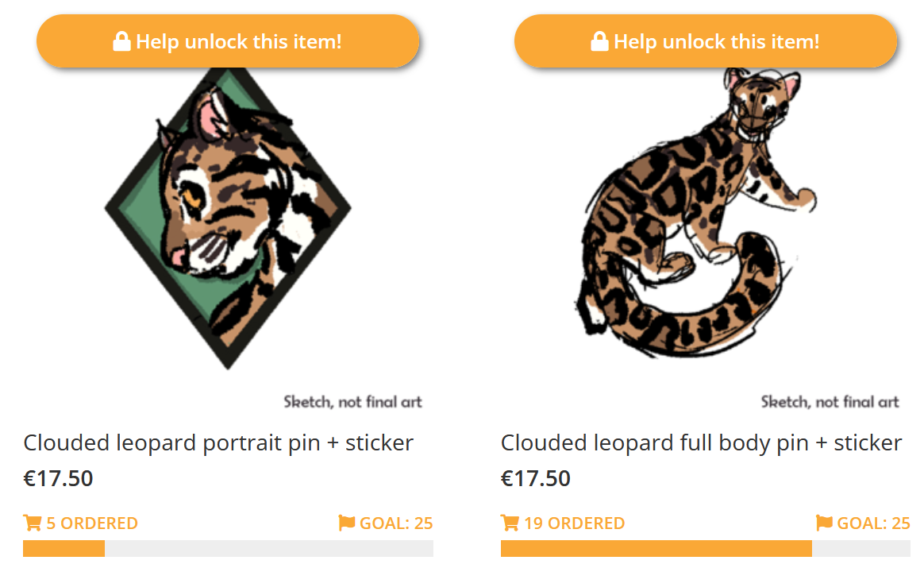The height and width of the screenshot is (564, 924).
Task: Click the €17.50 price of the portrait pin
Action: pyautogui.click(x=58, y=478)
